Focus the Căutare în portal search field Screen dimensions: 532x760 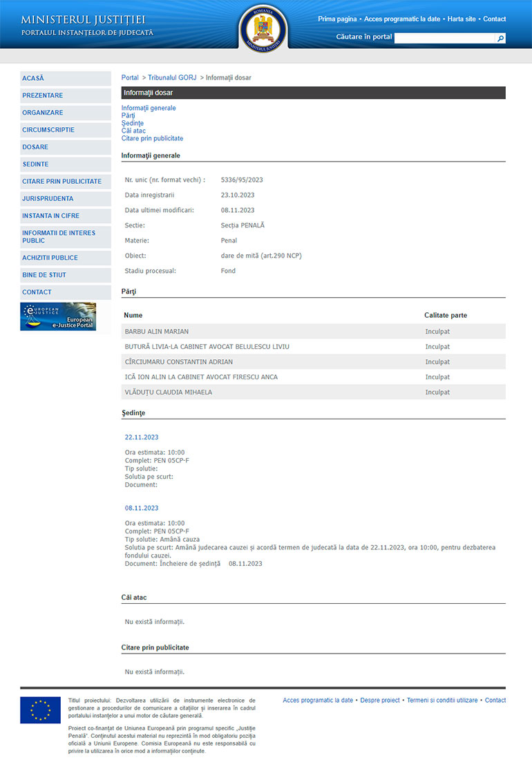coord(445,38)
